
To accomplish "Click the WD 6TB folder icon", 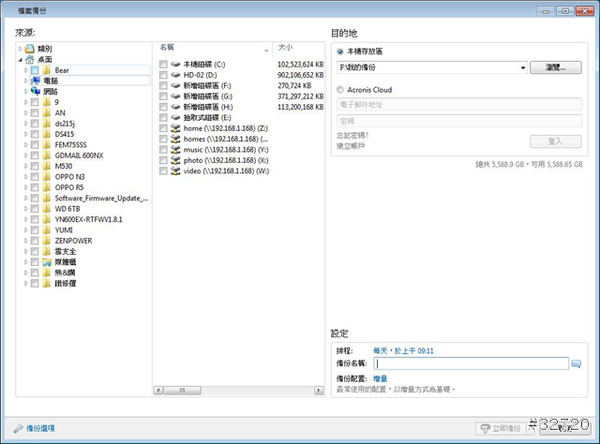I will [47, 209].
